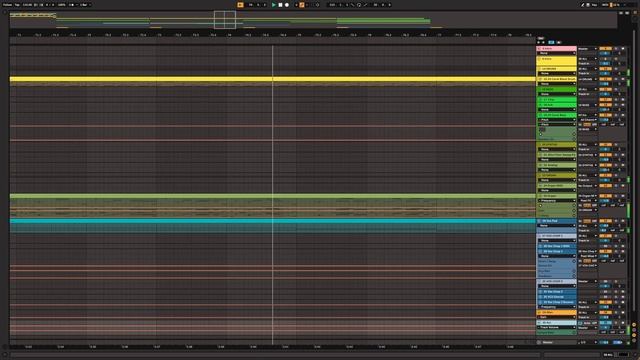Open device chooser under 04 Vox Pad
This screenshot has width=640, height=360.
(x=556, y=226)
